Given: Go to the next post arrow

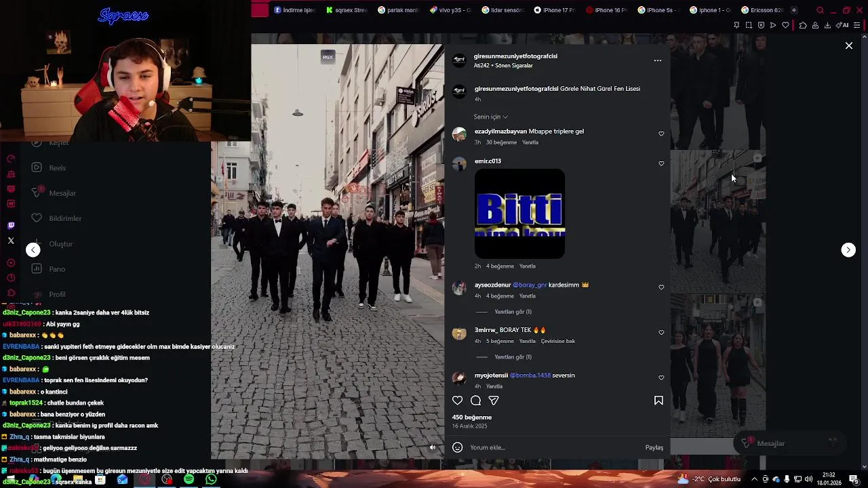Looking at the screenshot, I should point(848,249).
